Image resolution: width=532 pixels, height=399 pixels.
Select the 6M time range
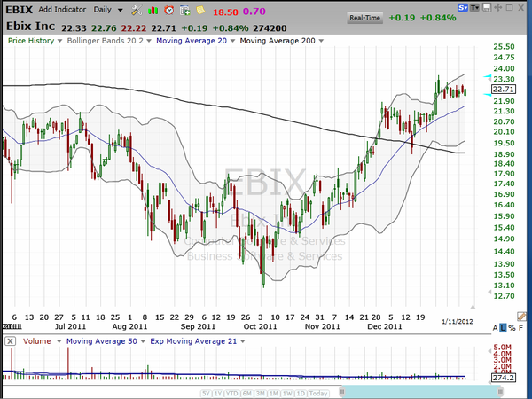(x=247, y=394)
